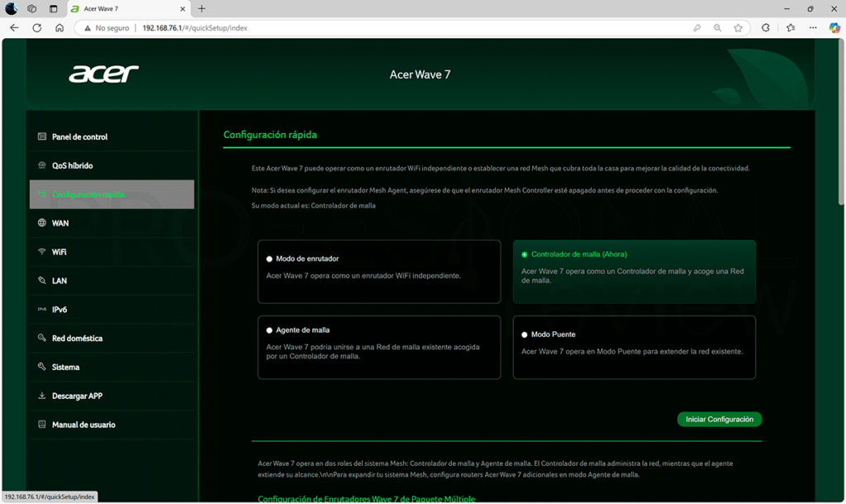
Task: Open the browser profile icon
Action: (x=12, y=8)
